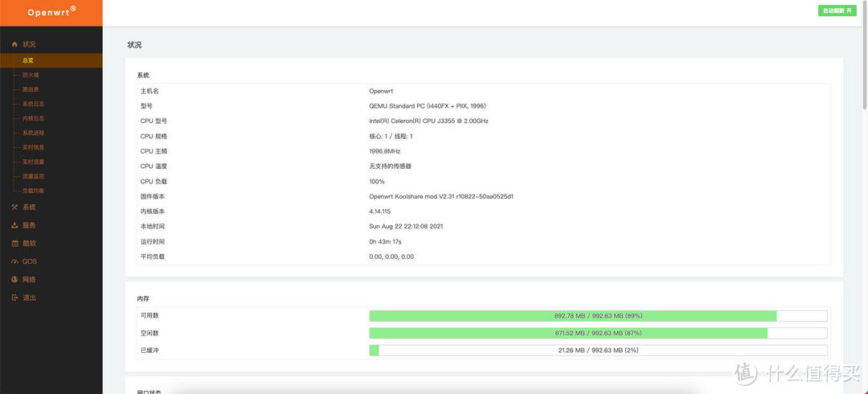Click the 状况 page heading
Image resolution: width=868 pixels, height=394 pixels.
coord(134,45)
